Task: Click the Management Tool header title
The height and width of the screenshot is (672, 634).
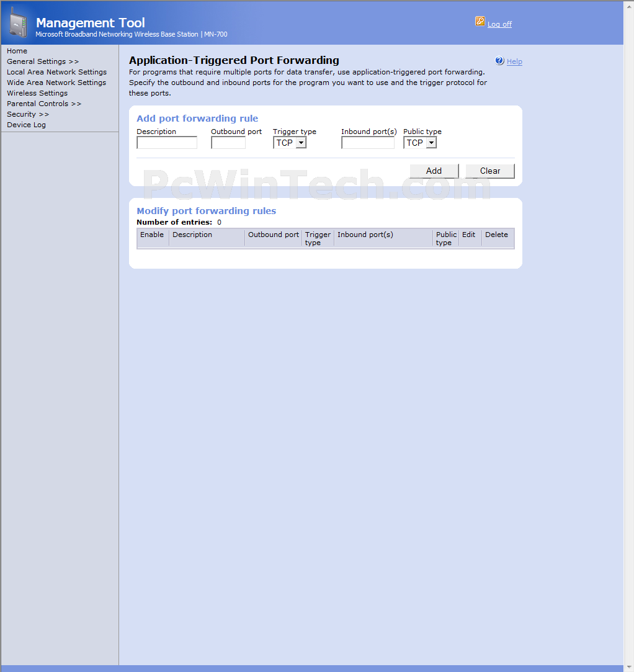Action: point(91,23)
